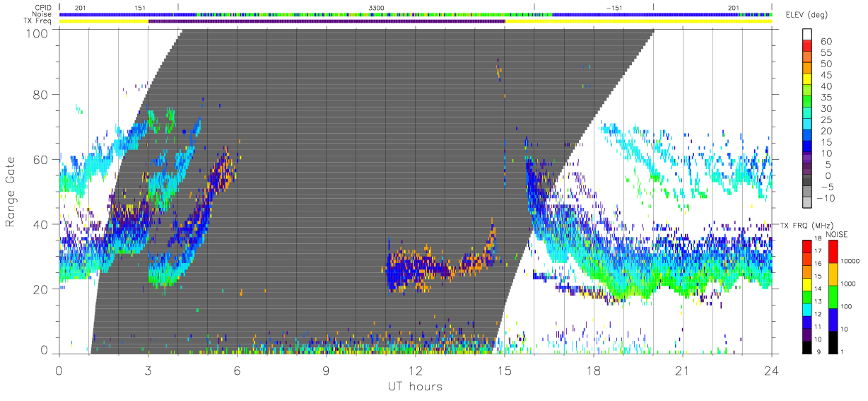Click the '60' tick on the Range Gate axis
Screen dimensions: 868x401
[x=40, y=160]
